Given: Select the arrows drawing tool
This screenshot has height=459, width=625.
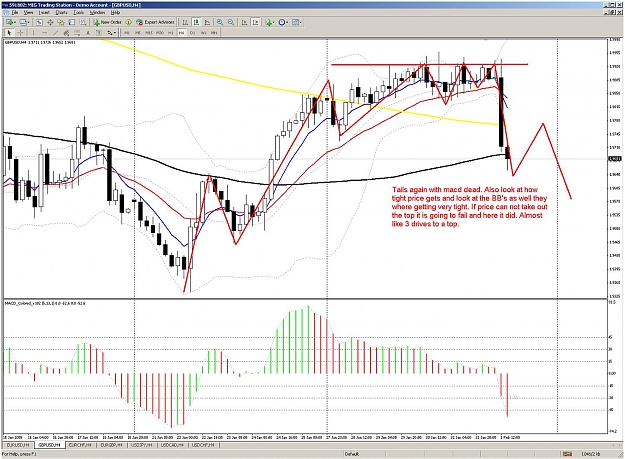Looking at the screenshot, I should pyautogui.click(x=110, y=33).
